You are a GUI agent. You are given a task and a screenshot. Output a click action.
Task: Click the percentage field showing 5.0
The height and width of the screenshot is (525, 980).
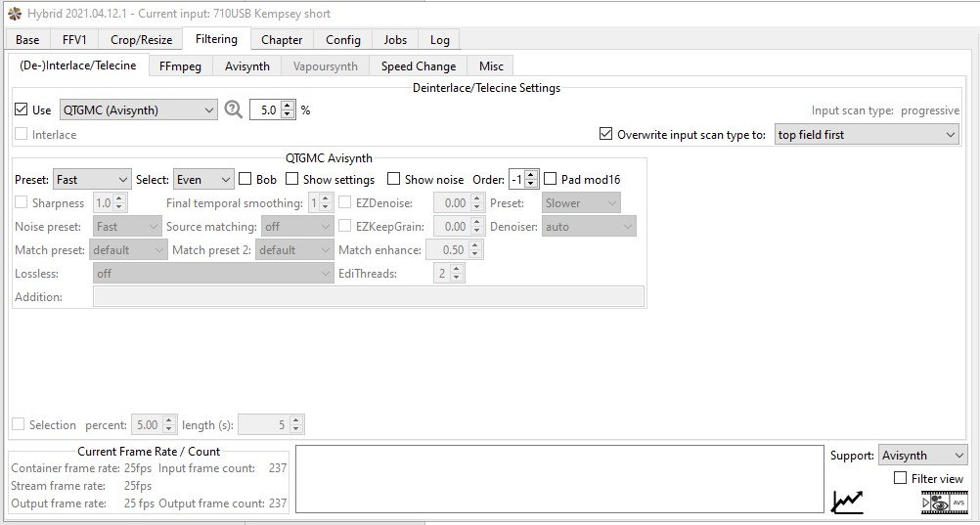coord(266,109)
